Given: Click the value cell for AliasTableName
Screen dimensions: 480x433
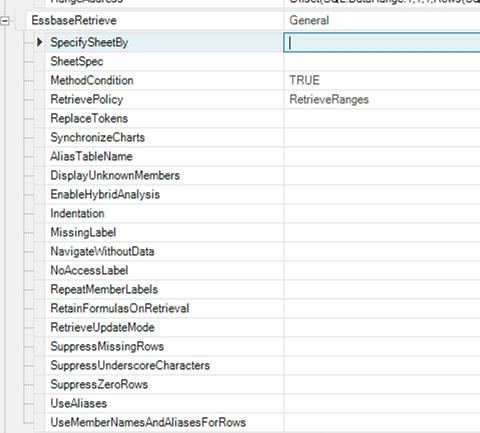Looking at the screenshot, I should [x=382, y=156].
